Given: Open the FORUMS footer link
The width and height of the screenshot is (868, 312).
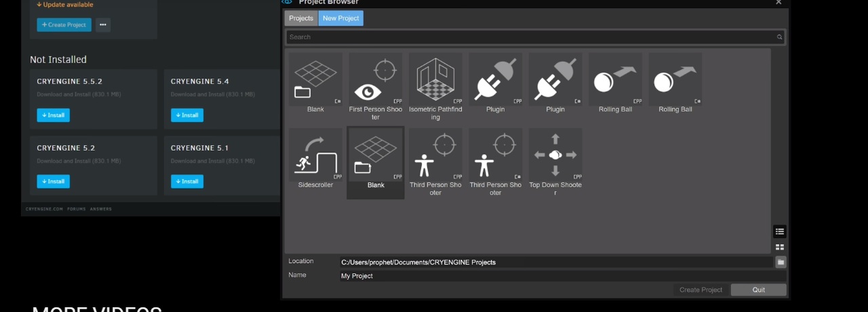Looking at the screenshot, I should 77,209.
